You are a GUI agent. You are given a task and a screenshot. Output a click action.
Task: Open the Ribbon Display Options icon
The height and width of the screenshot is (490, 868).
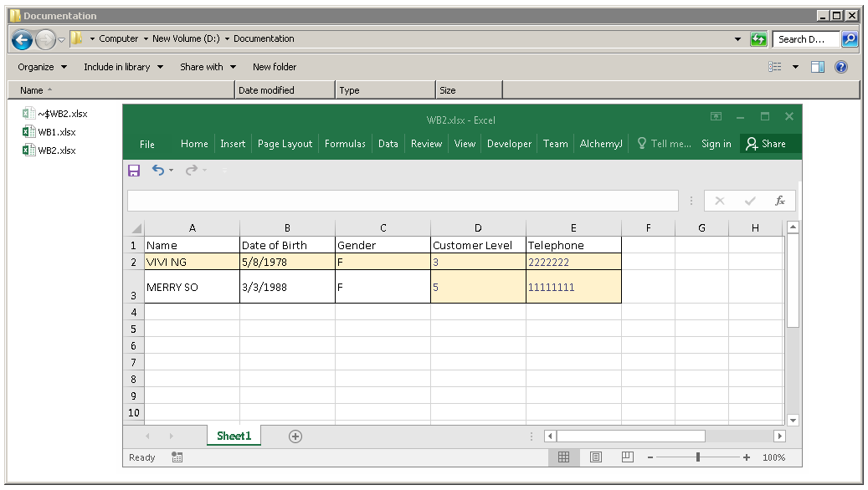tap(716, 117)
